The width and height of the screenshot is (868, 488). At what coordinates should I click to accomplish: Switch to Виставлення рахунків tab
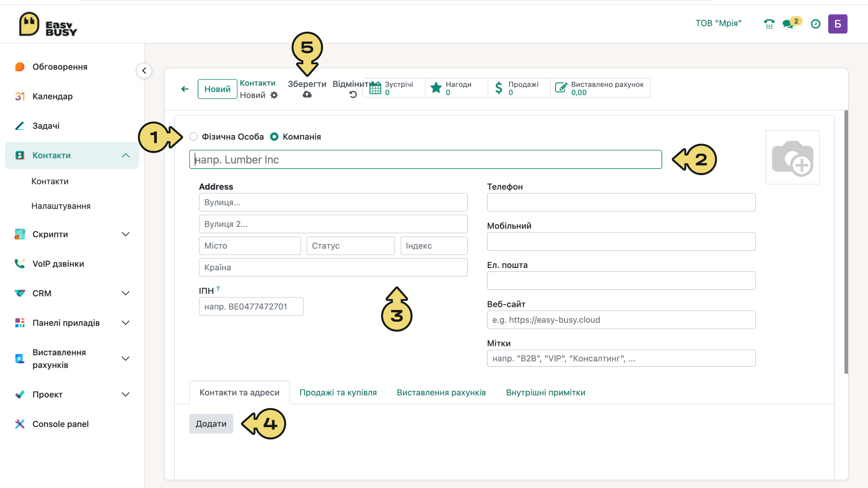pyautogui.click(x=441, y=393)
